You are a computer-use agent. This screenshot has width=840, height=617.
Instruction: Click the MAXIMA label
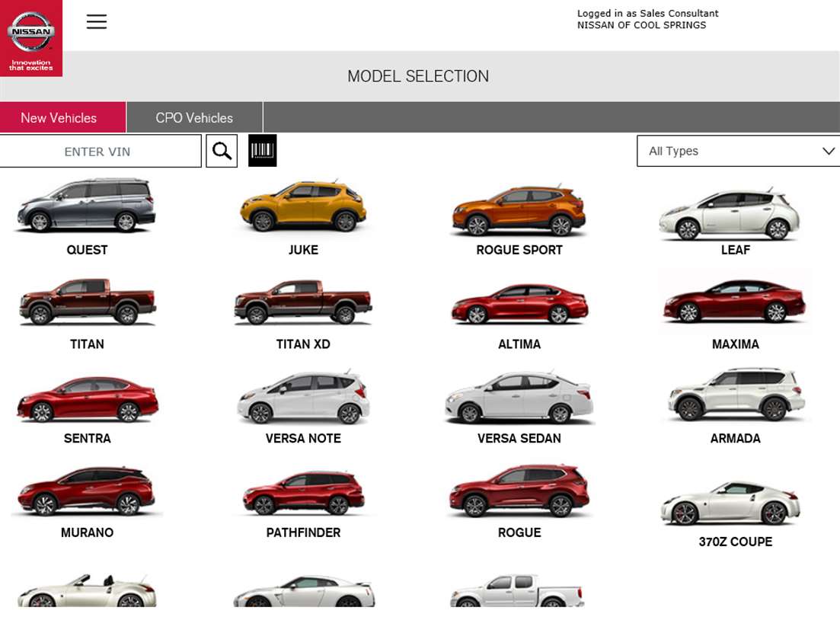(x=736, y=344)
